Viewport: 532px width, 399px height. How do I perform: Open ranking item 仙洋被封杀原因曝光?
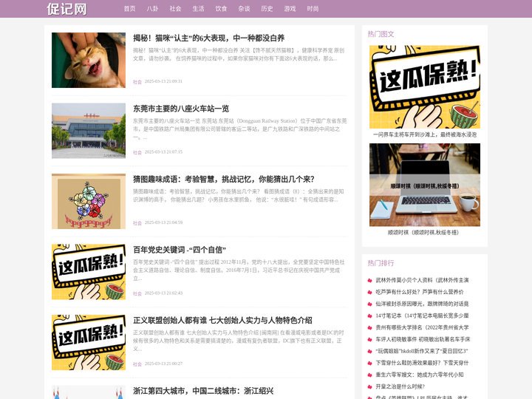422,304
